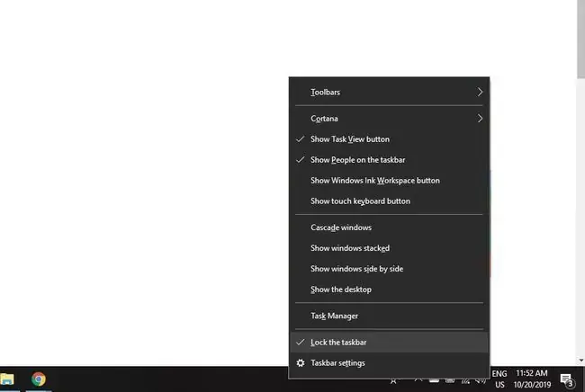Expand the Cortana submenu
The height and width of the screenshot is (392, 585).
click(x=389, y=119)
